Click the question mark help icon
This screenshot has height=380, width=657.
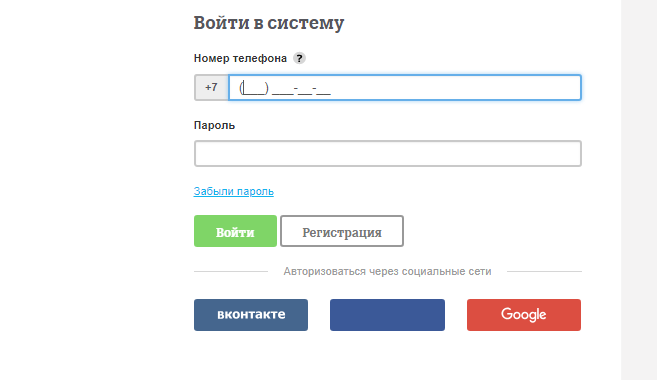coord(299,58)
